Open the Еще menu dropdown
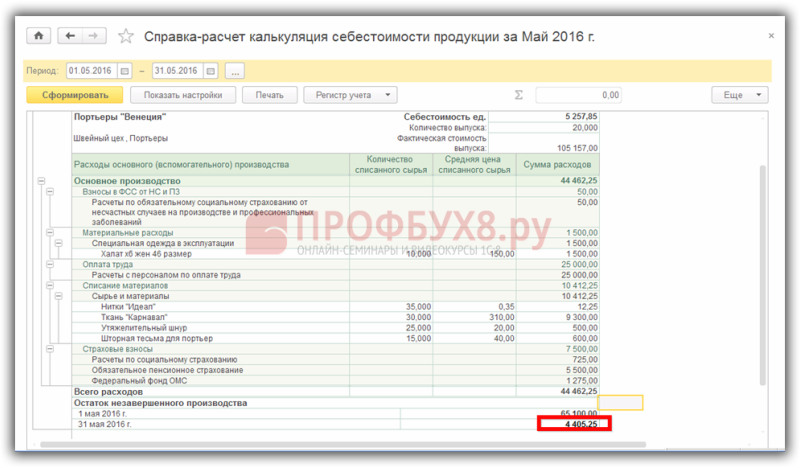The height and width of the screenshot is (468, 800). click(740, 95)
